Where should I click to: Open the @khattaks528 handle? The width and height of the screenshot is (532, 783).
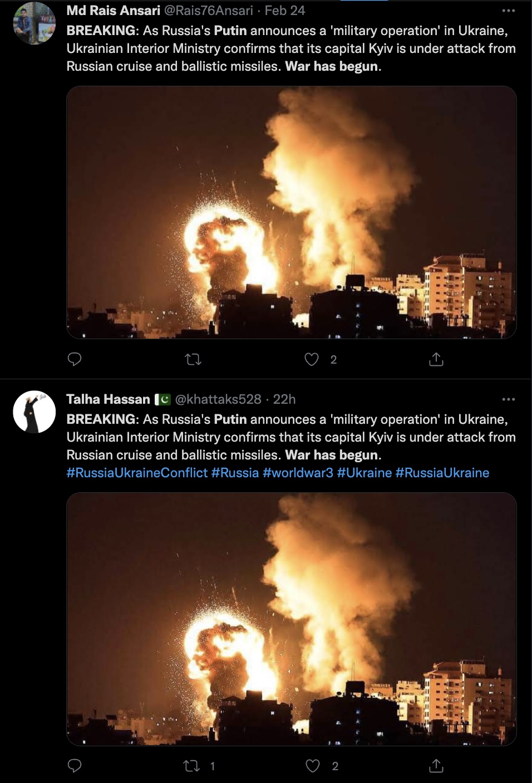tap(218, 399)
